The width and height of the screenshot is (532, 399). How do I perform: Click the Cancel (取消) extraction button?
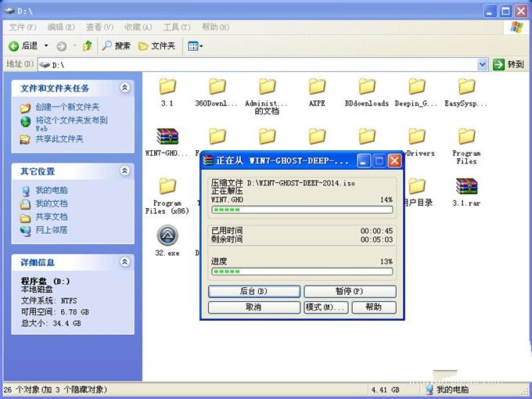pos(253,307)
